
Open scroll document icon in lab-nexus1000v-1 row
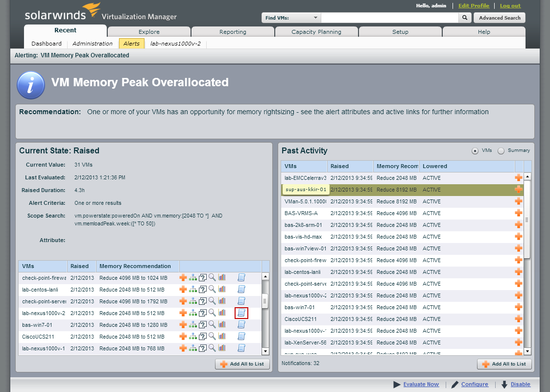pyautogui.click(x=241, y=348)
